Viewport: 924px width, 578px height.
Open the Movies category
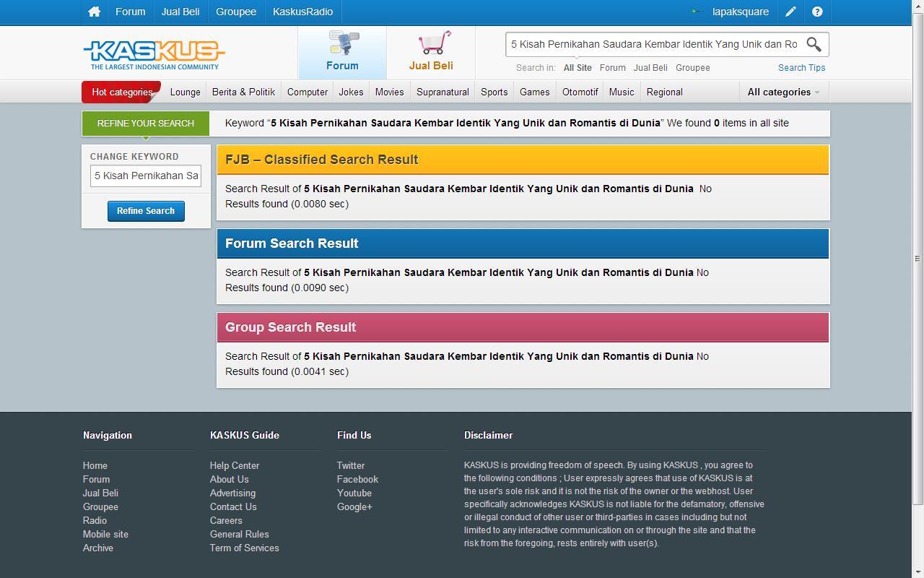[389, 92]
